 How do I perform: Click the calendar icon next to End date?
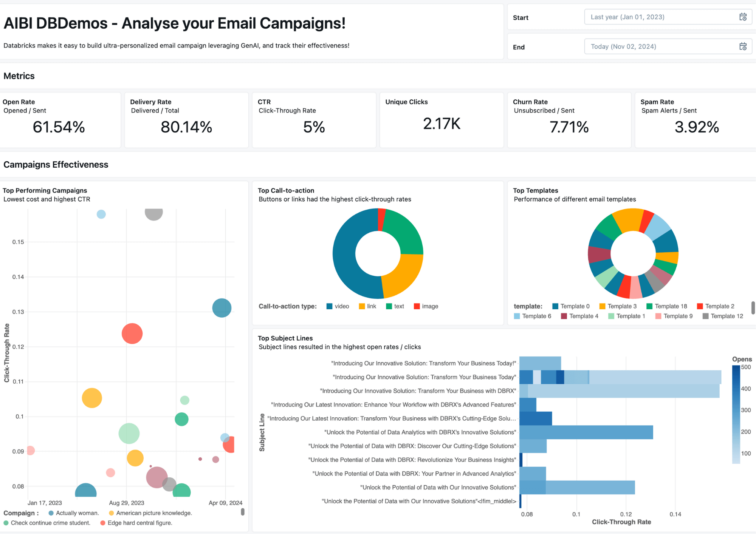pyautogui.click(x=743, y=46)
